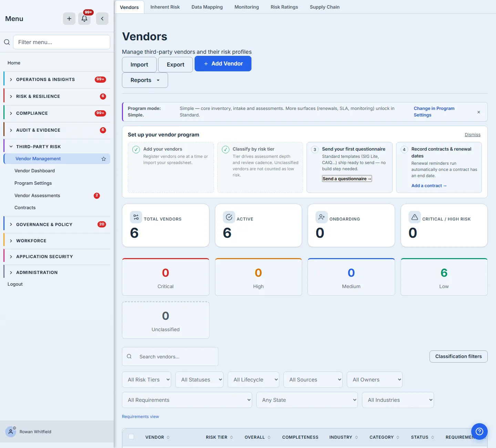Sort by Risk Tier column arrows
The width and height of the screenshot is (496, 448).
coord(231,437)
